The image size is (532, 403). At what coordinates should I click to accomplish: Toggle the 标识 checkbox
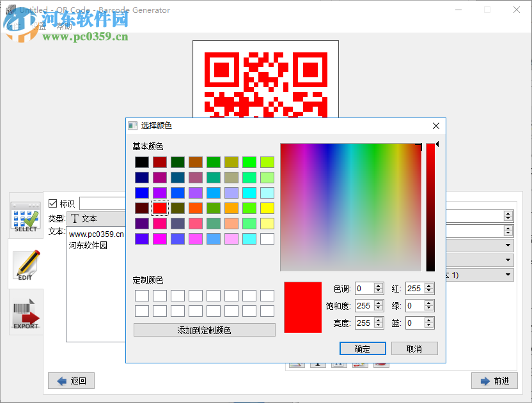[51, 203]
